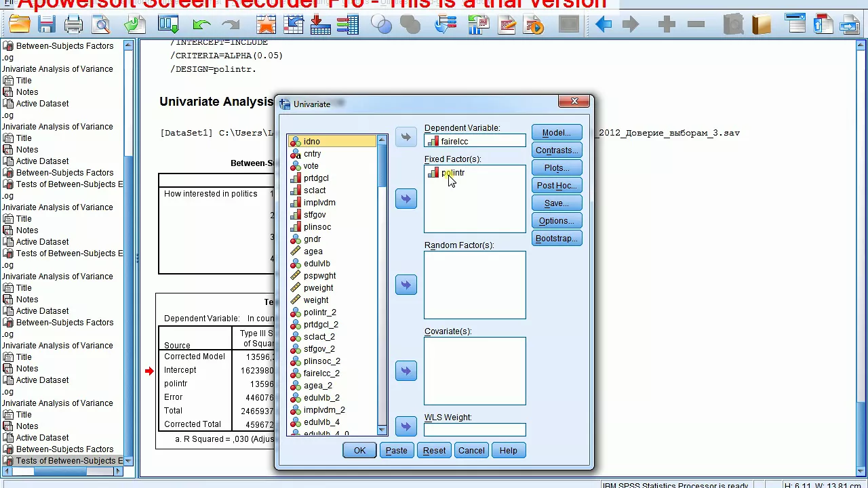
Task: Click the Select Last Output icon
Action: coord(446,25)
